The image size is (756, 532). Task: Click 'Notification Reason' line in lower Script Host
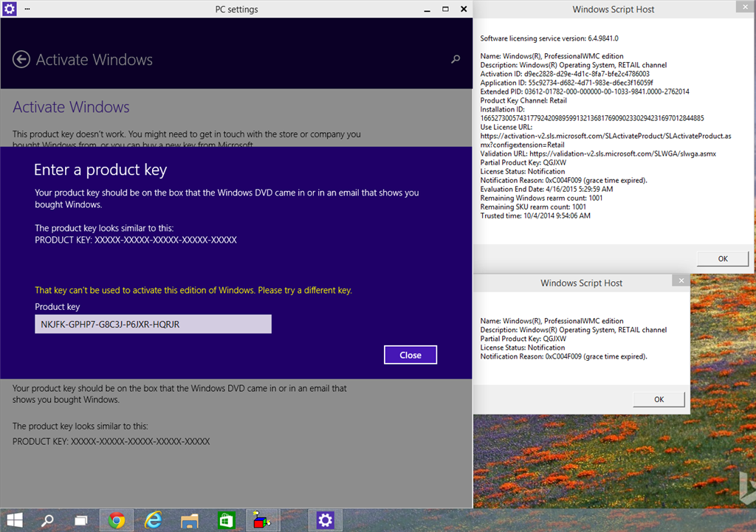point(563,356)
